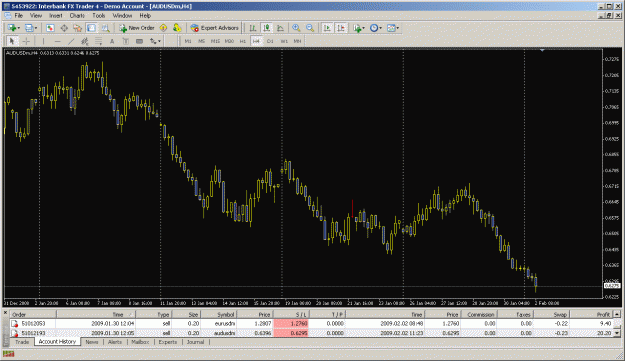Image resolution: width=625 pixels, height=361 pixels.
Task: Select the Text (A) tool
Action: pyautogui.click(x=112, y=41)
